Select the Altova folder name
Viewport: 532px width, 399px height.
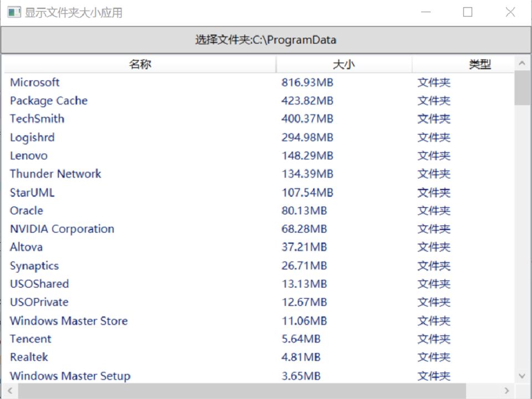[x=26, y=247]
